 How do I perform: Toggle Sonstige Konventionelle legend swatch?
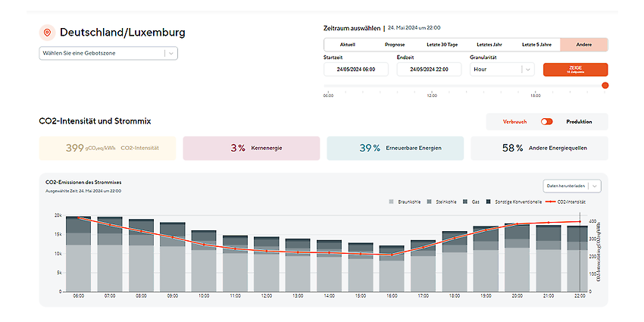(x=489, y=202)
